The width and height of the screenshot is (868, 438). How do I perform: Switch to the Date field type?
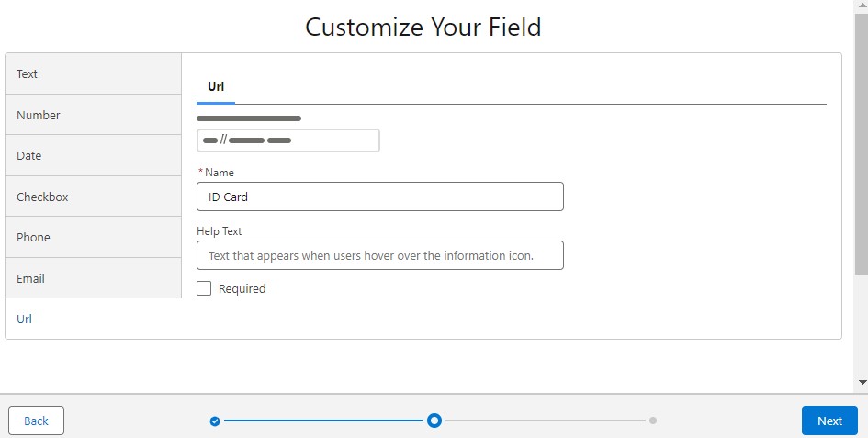click(93, 155)
